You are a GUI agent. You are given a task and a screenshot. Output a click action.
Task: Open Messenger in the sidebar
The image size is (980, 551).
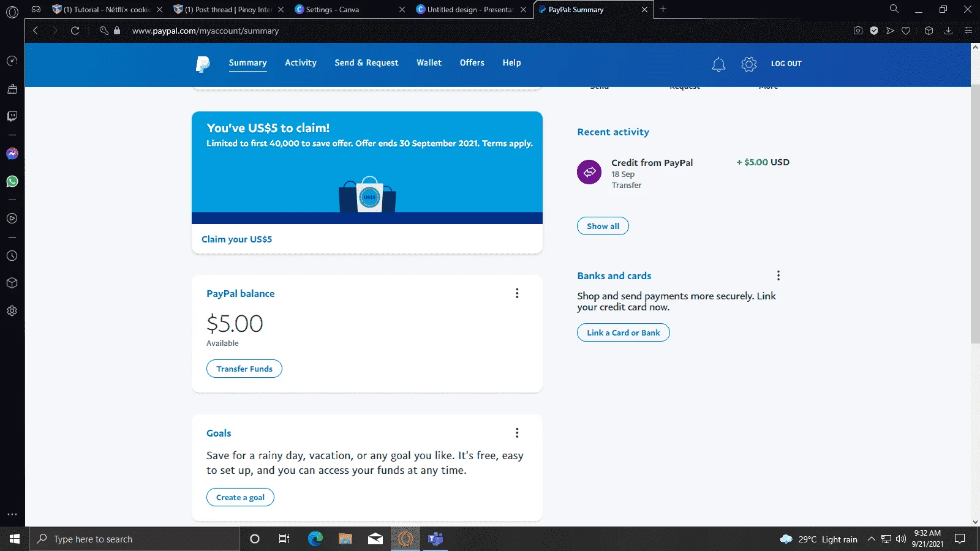(12, 154)
